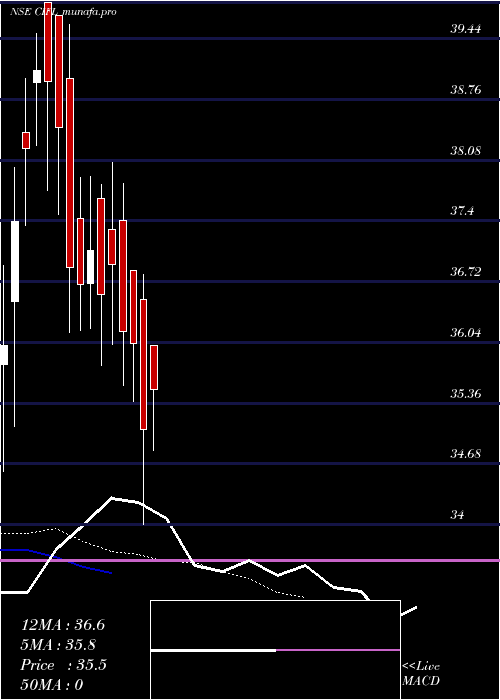500x700 pixels.
Task: Click the 50MA : 0 readout
Action: [52, 685]
